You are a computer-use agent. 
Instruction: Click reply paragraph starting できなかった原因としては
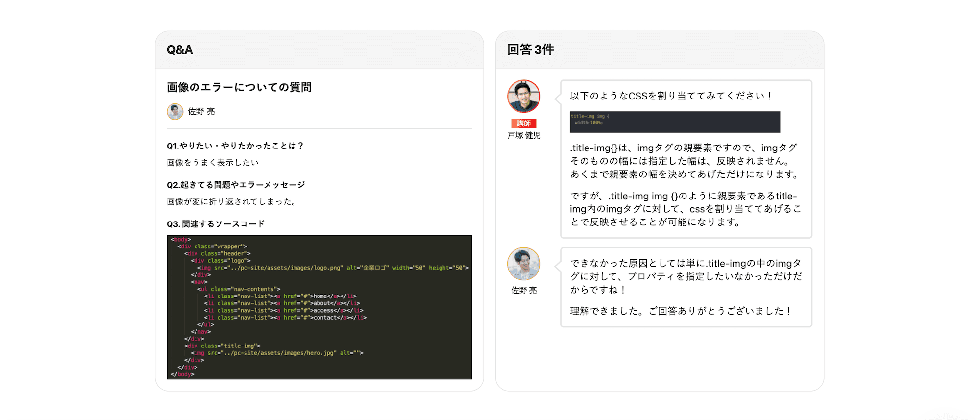[x=686, y=276]
